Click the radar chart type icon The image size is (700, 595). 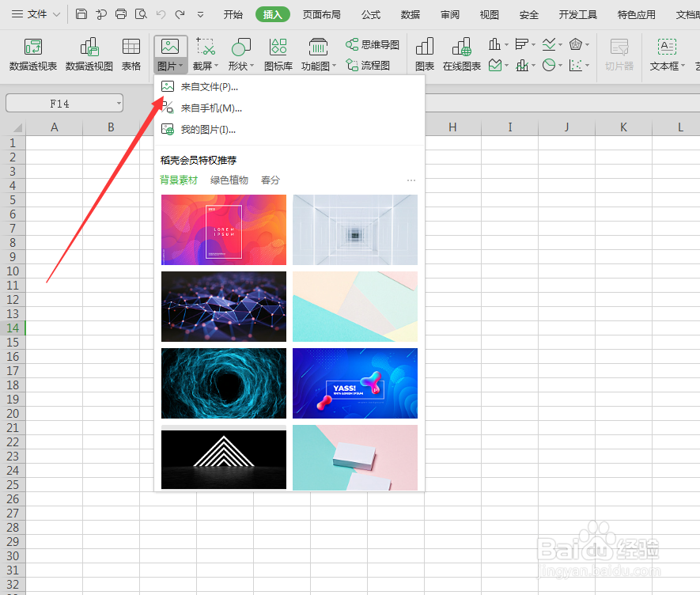pyautogui.click(x=576, y=44)
